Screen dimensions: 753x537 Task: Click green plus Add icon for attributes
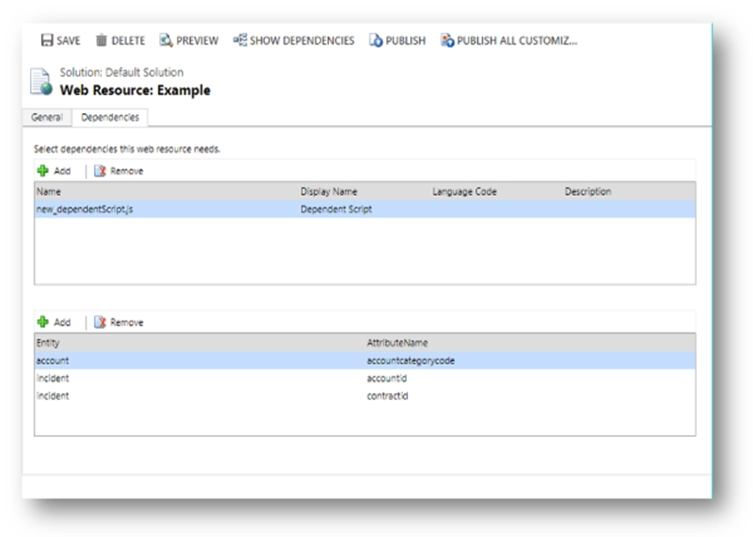tap(43, 322)
